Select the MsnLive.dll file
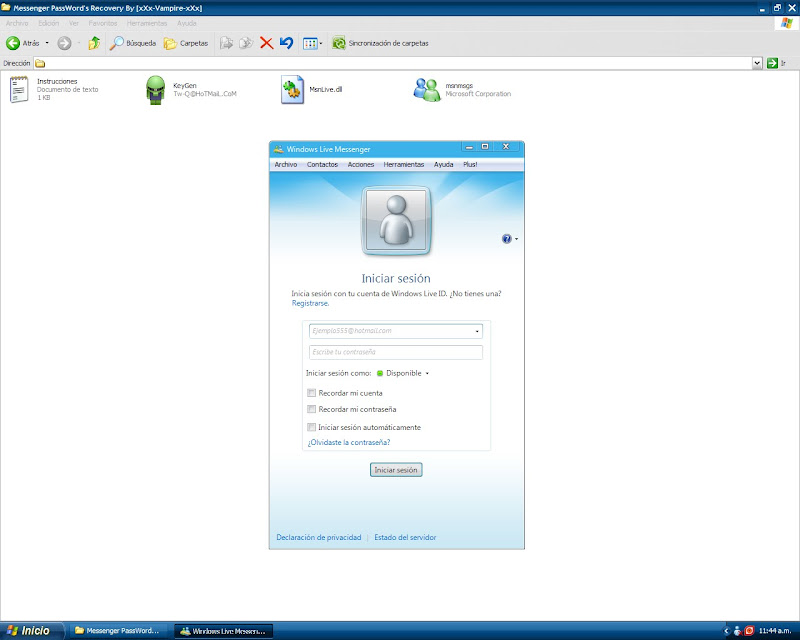Viewport: 800px width, 640px height. (x=311, y=89)
